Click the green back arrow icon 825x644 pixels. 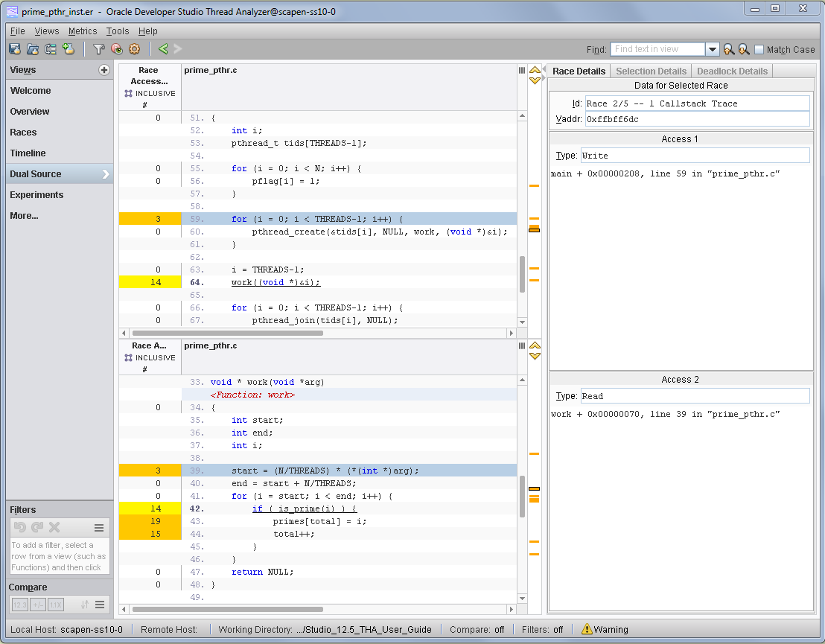point(162,49)
